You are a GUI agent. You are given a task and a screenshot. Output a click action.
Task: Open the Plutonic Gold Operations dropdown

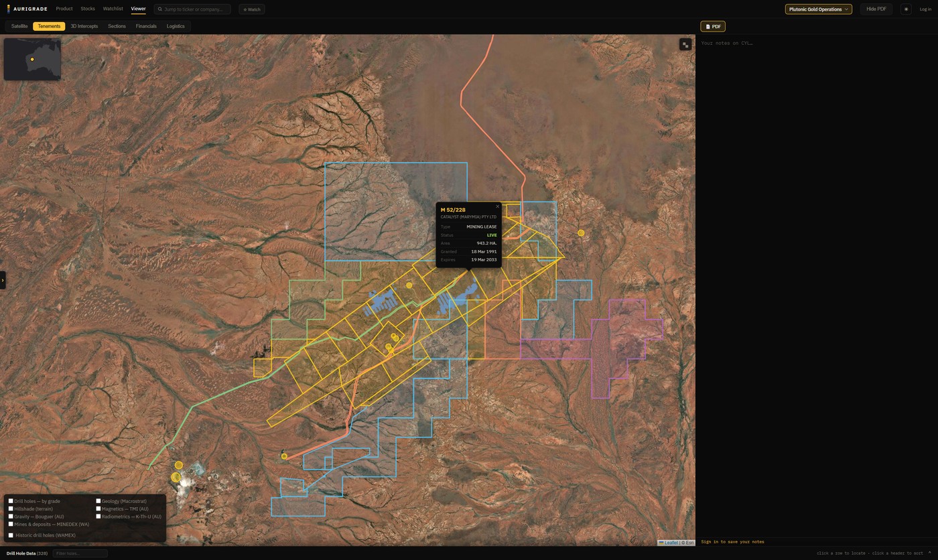pos(818,9)
